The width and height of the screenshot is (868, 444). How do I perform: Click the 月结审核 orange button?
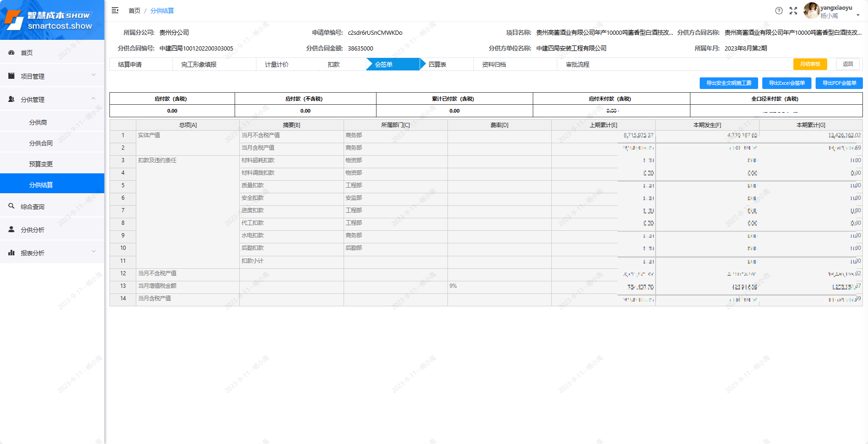click(810, 64)
